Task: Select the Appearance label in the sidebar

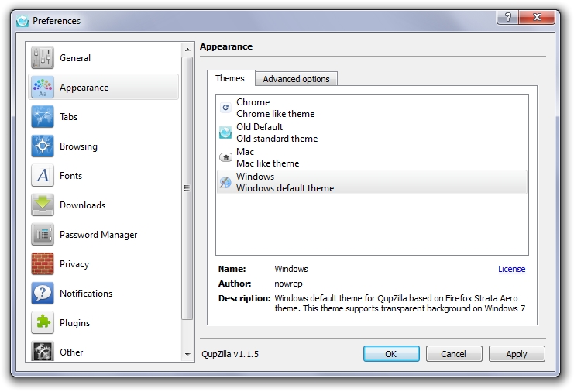Action: 84,88
